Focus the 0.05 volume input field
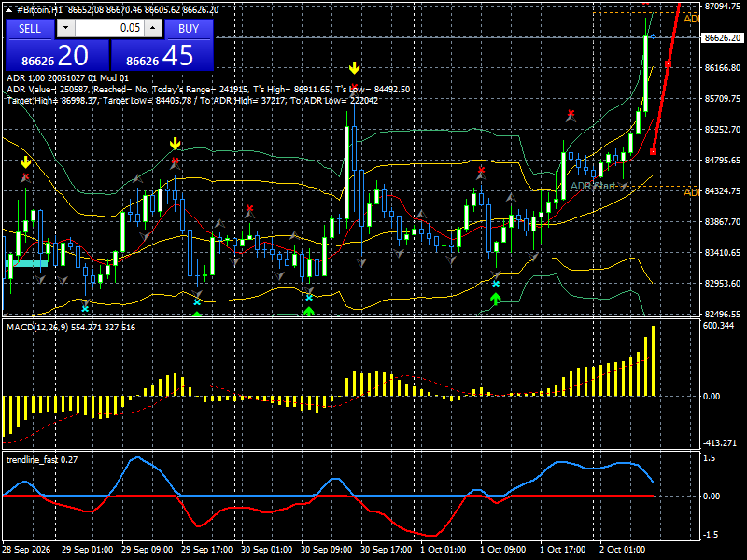 pos(109,29)
